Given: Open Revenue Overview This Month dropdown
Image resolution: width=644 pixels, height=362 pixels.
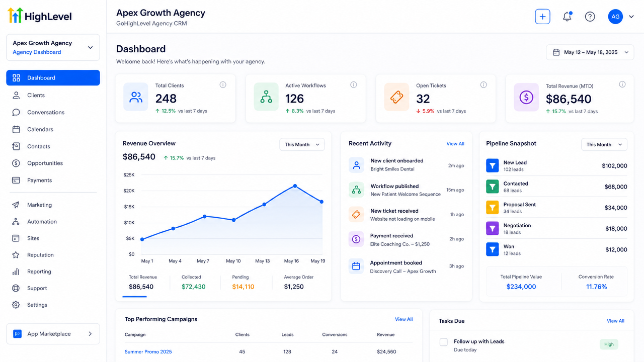Looking at the screenshot, I should click(302, 144).
